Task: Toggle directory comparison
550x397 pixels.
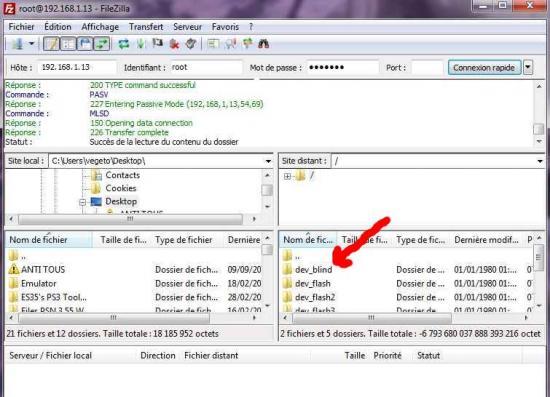Action: (230, 44)
